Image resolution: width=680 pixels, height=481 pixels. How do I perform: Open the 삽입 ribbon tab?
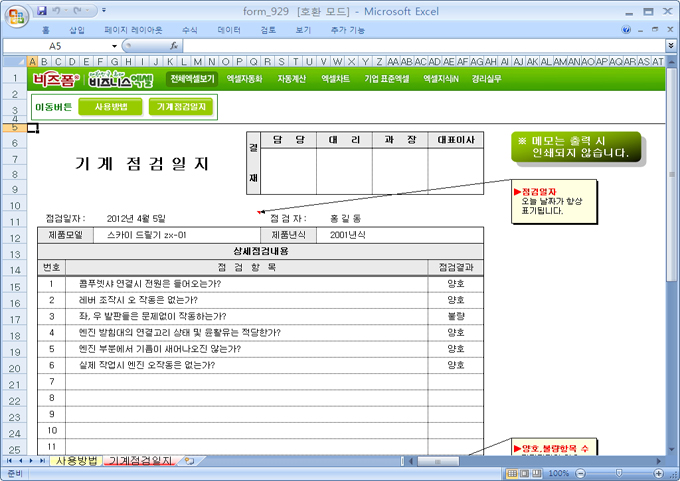pyautogui.click(x=77, y=30)
